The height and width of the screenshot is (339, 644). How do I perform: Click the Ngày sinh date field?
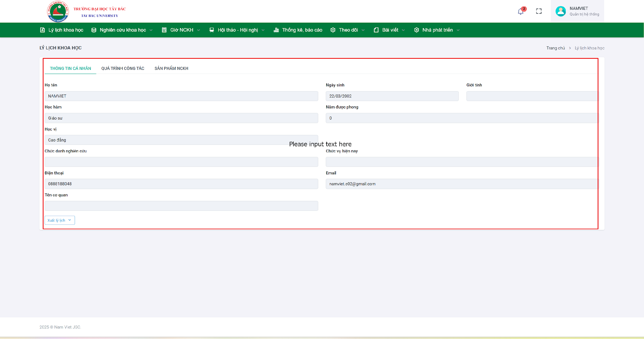[392, 96]
